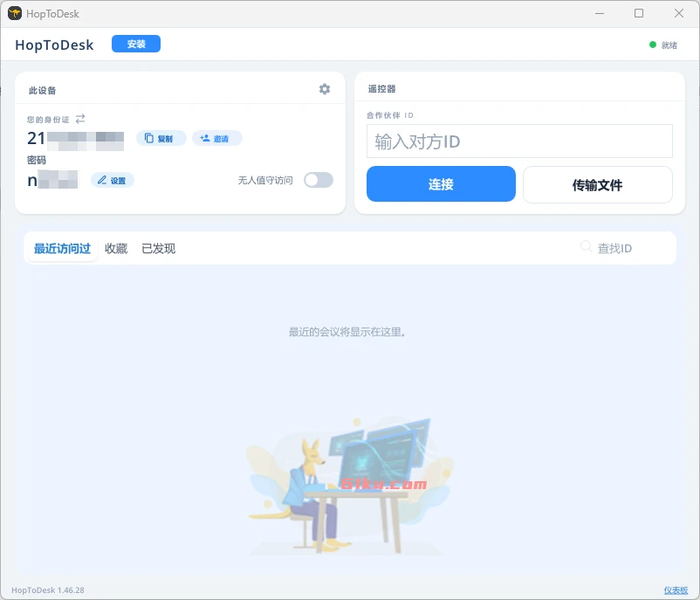Click the blue 安装 install button
Image resolution: width=700 pixels, height=600 pixels.
136,44
